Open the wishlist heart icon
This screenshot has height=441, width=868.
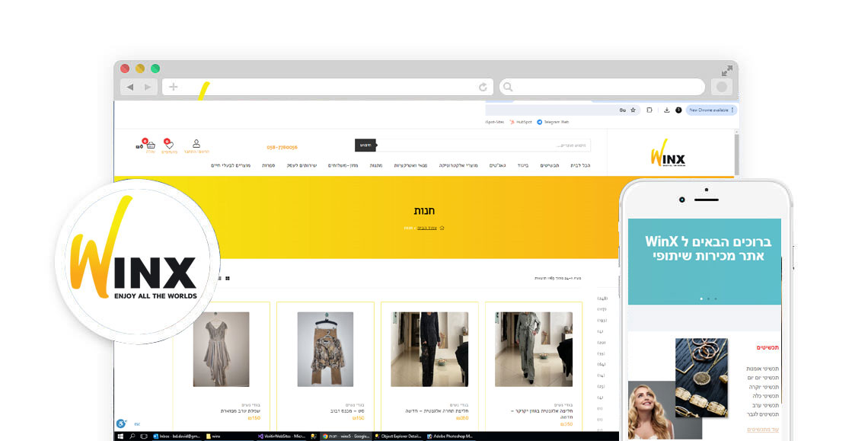pos(169,145)
